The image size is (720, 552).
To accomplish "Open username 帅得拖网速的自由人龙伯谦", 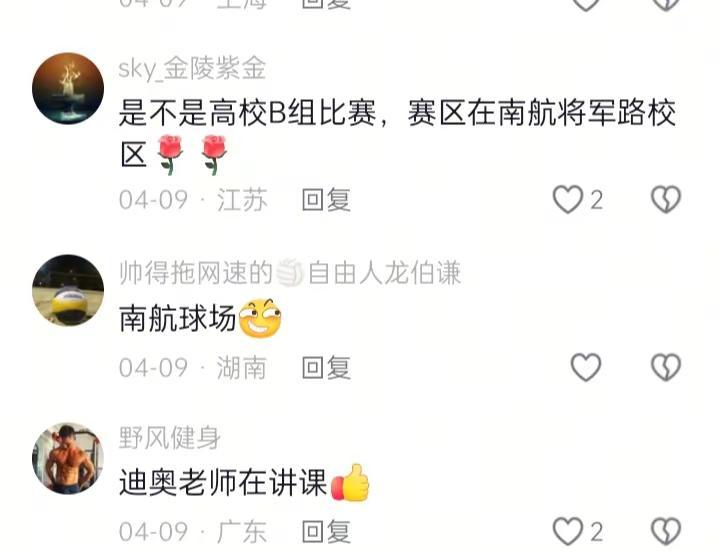I will pos(290,273).
